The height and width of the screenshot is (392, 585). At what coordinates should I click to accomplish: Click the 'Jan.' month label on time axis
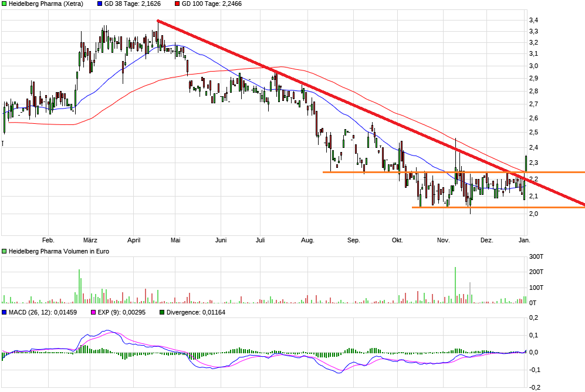[x=524, y=240]
